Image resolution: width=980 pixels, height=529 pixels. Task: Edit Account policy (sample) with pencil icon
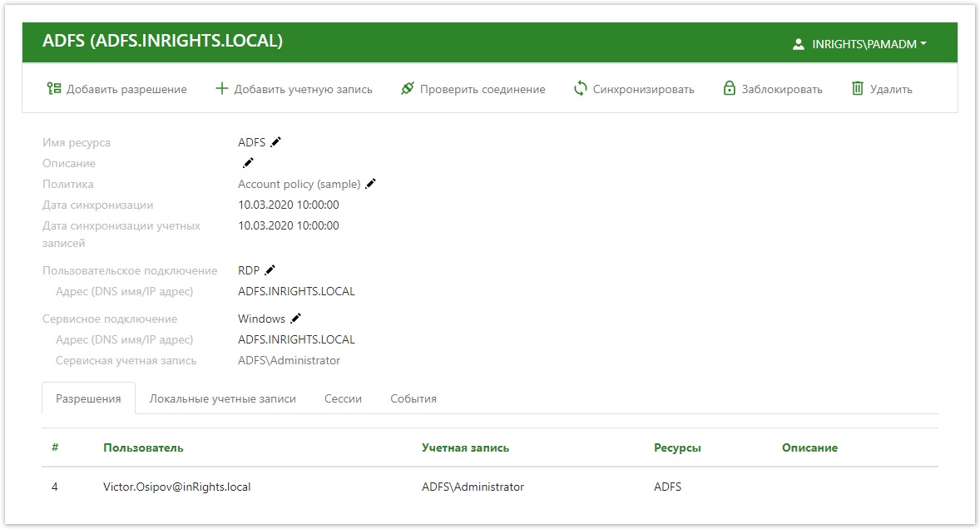click(371, 184)
